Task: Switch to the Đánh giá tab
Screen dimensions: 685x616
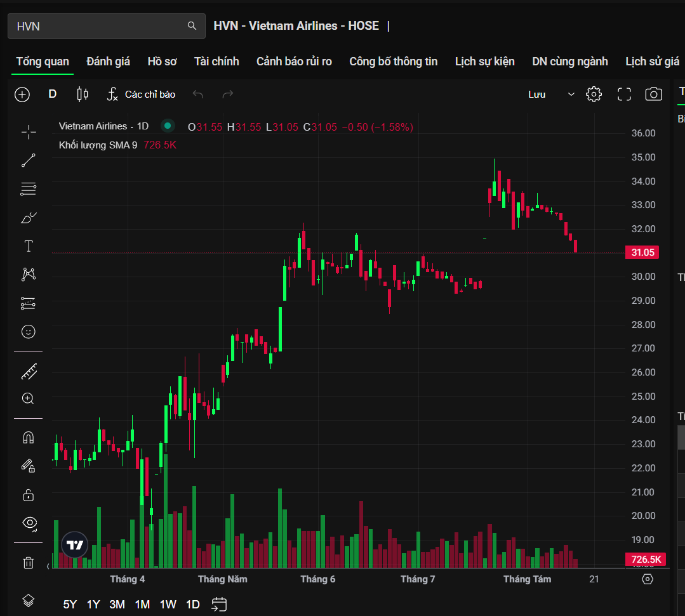Action: point(109,62)
